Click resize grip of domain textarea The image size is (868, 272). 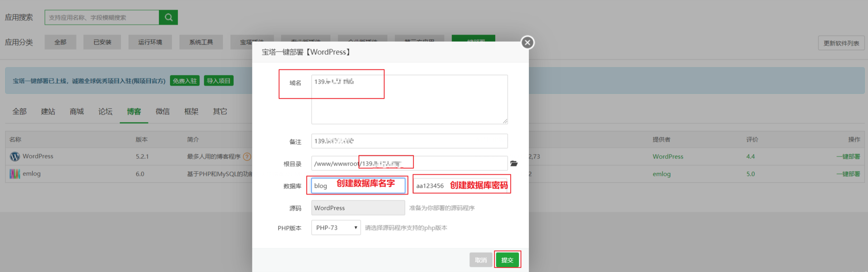coord(505,121)
